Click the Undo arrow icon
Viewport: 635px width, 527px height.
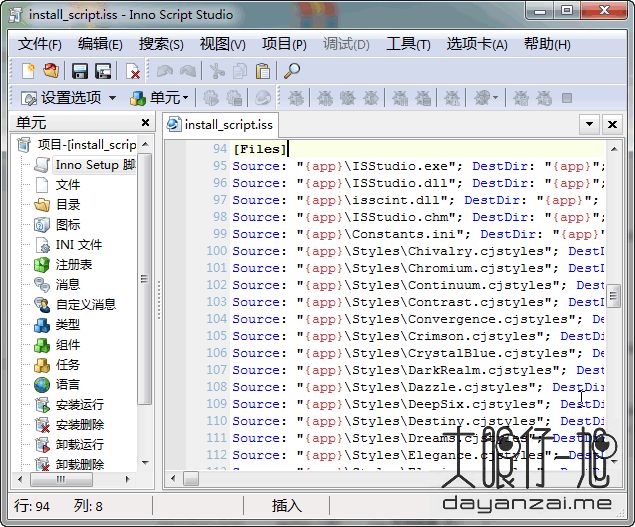tap(164, 71)
